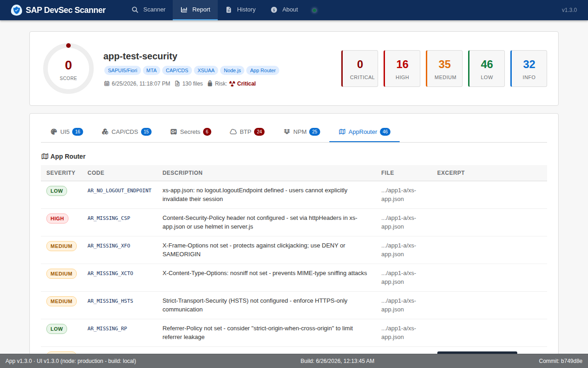Screen dimensions: 588x368
Task: Select the MTA tag
Action: tap(152, 70)
